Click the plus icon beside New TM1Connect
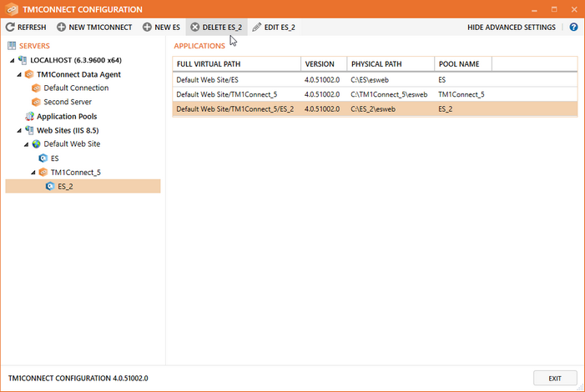This screenshot has width=585, height=392. (61, 28)
